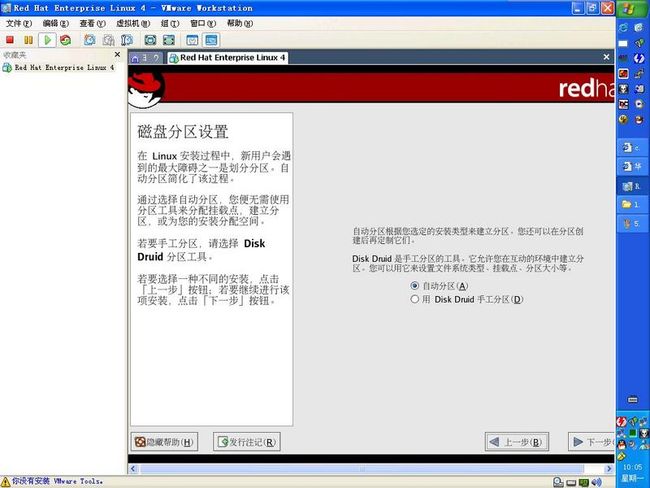Open the 帮助(H) menu
The height and width of the screenshot is (488, 650).
click(240, 23)
